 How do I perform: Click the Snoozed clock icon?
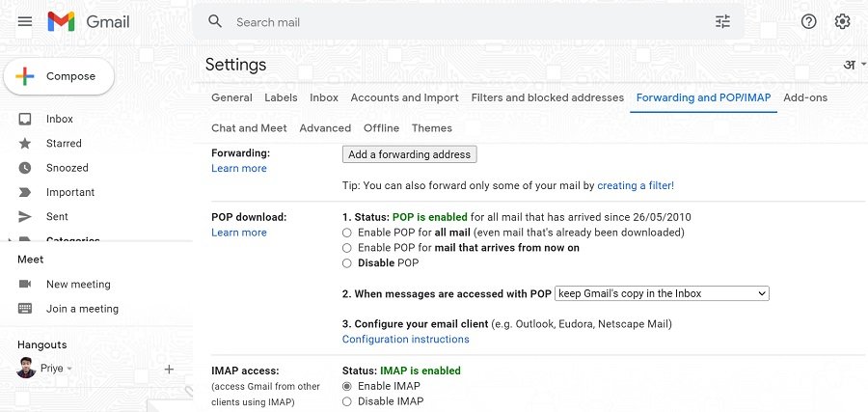click(25, 168)
